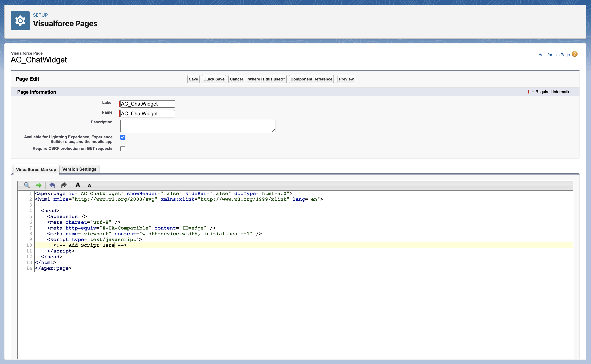Click the script type text/javascript line
The width and height of the screenshot is (591, 364).
[95, 239]
